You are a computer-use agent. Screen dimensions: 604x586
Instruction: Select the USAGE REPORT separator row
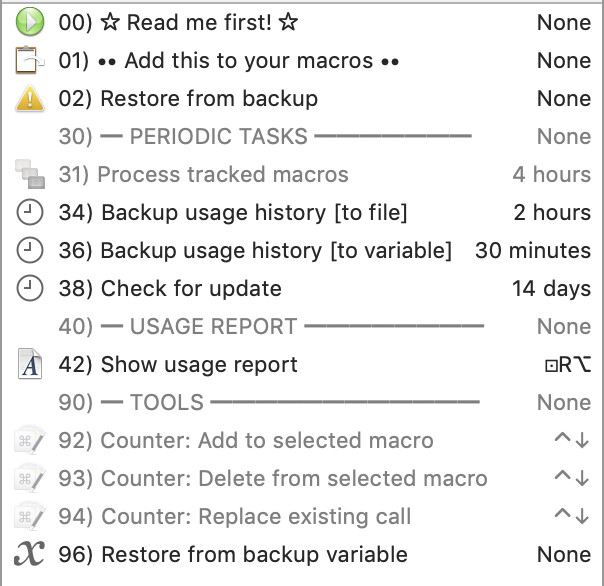tap(302, 326)
